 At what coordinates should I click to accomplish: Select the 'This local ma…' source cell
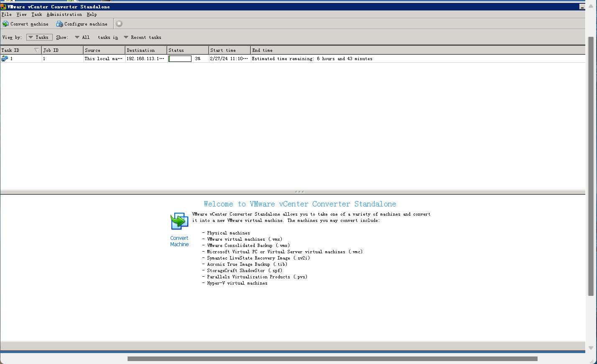[x=105, y=59]
